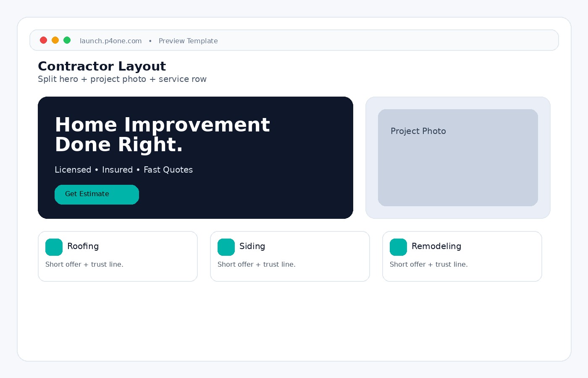Open the launch.p4one.com address link
Viewport: 588px width, 378px height.
click(110, 41)
